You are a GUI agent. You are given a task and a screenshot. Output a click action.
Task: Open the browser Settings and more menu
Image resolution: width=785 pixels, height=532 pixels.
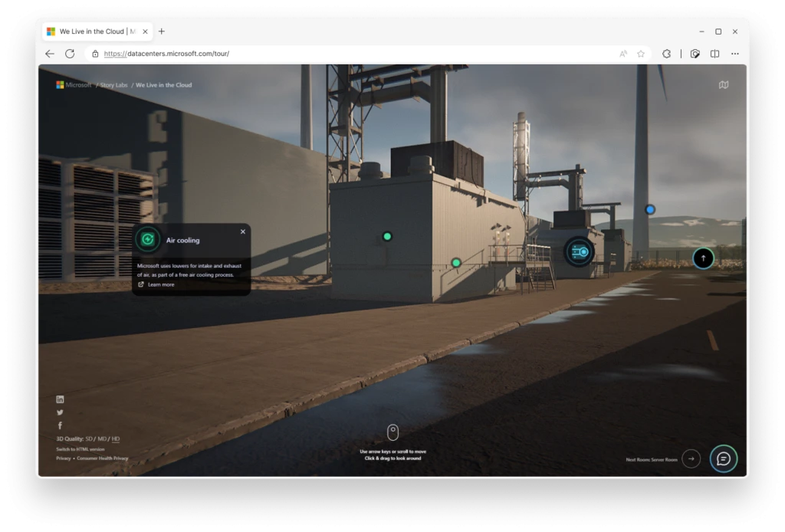point(735,54)
